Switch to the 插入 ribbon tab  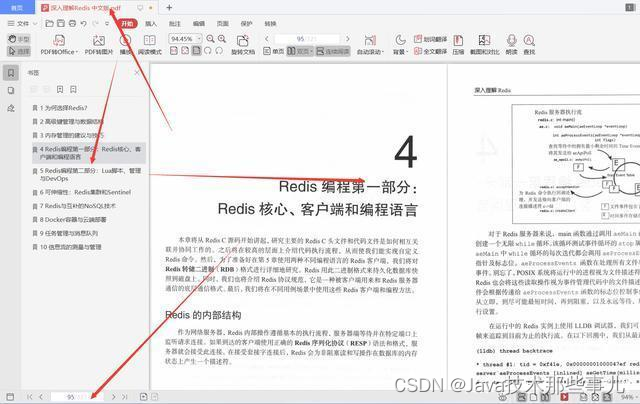[x=151, y=24]
